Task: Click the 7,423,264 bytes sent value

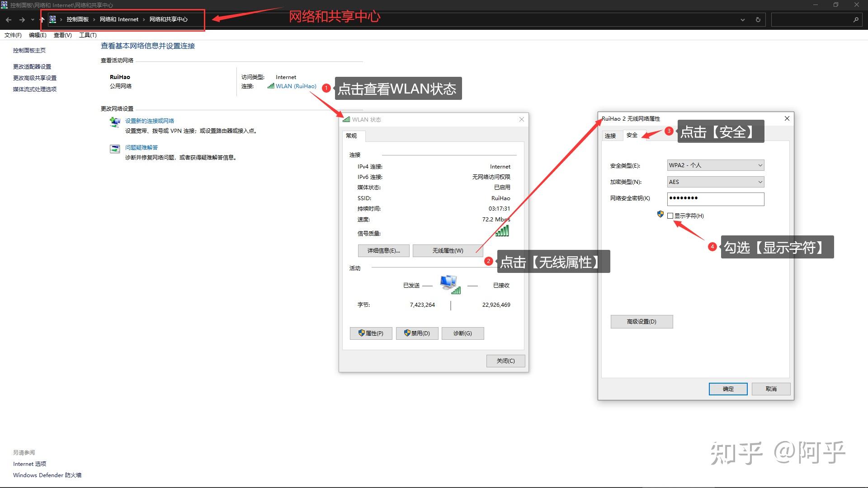Action: click(422, 305)
